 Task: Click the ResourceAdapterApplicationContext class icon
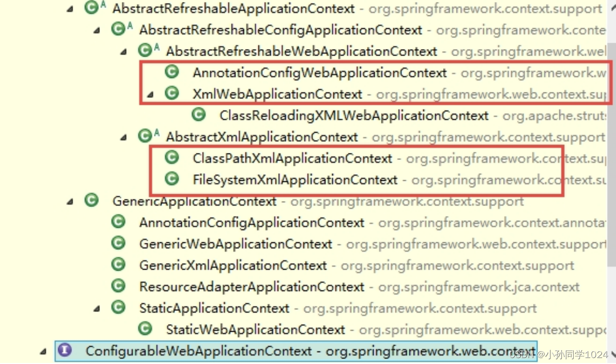(118, 286)
